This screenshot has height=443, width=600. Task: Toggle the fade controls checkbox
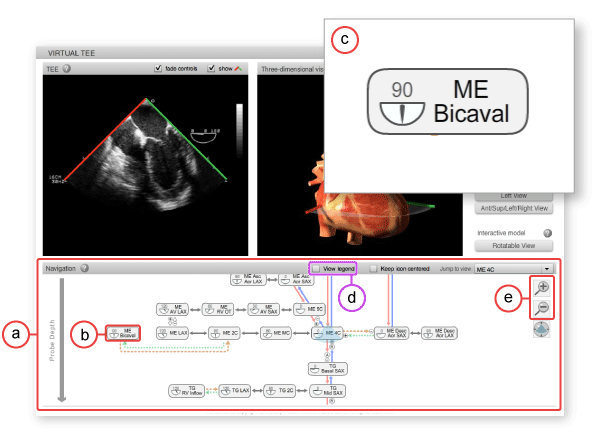click(158, 68)
